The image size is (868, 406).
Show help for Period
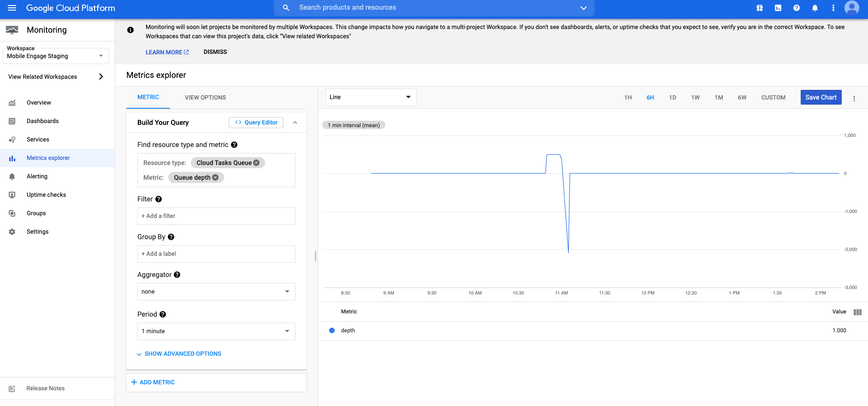pos(163,314)
